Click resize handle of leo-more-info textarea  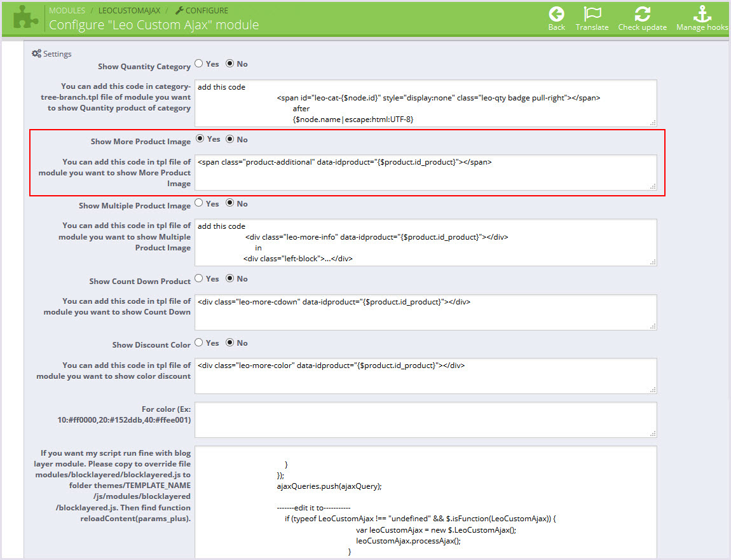pyautogui.click(x=653, y=262)
